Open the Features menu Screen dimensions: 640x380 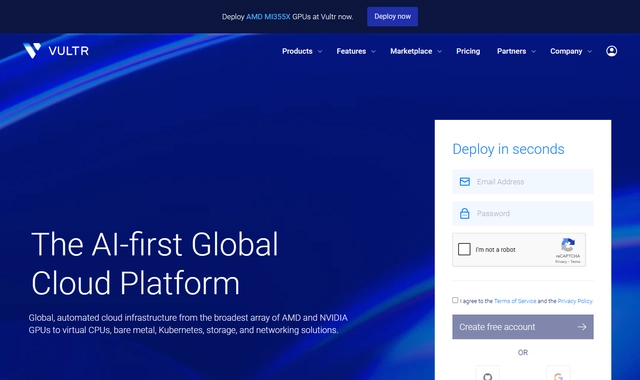tap(351, 51)
